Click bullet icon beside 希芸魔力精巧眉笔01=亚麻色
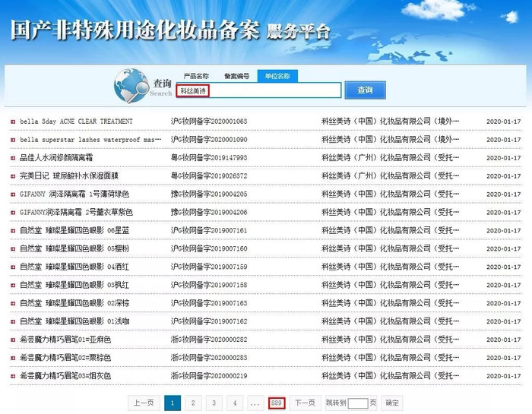This screenshot has height=414, width=532. tap(13, 340)
